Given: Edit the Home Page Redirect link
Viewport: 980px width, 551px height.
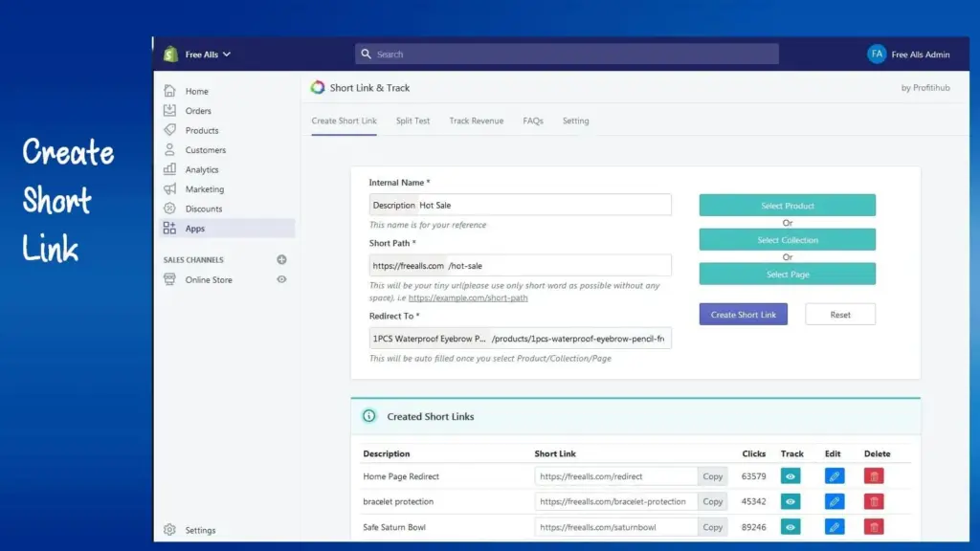Looking at the screenshot, I should [835, 476].
